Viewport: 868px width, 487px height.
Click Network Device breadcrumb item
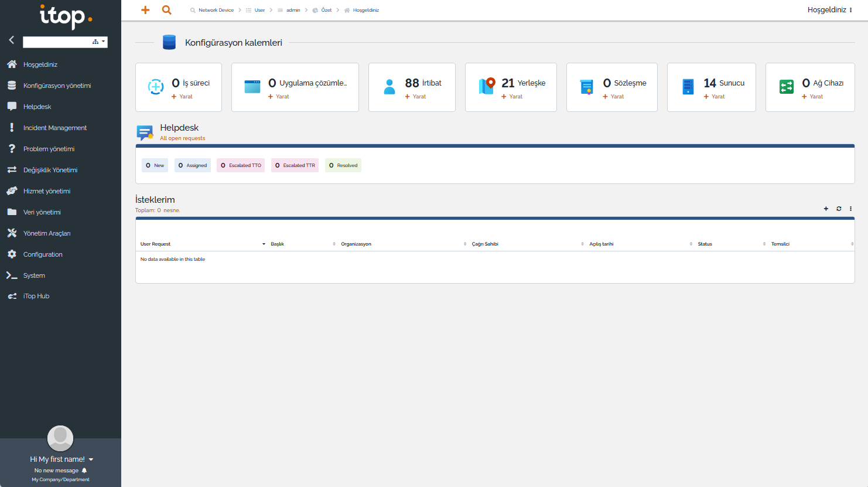click(216, 10)
